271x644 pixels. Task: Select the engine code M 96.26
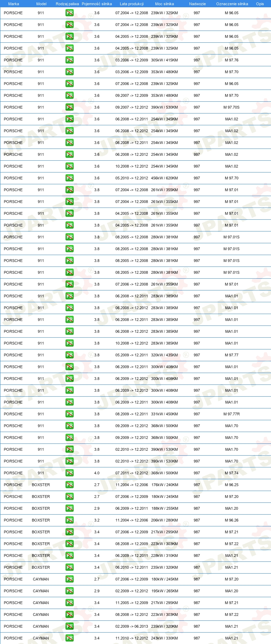pos(231,520)
